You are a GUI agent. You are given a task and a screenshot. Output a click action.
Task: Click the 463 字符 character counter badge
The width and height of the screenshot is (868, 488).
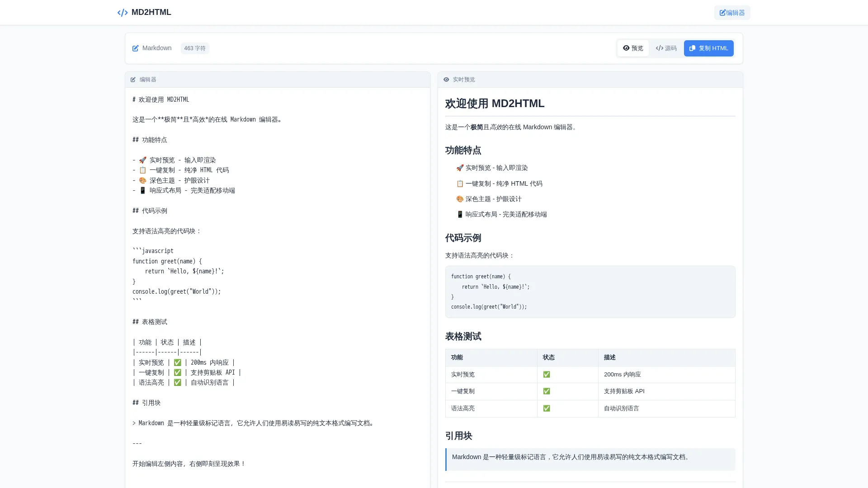pyautogui.click(x=195, y=48)
